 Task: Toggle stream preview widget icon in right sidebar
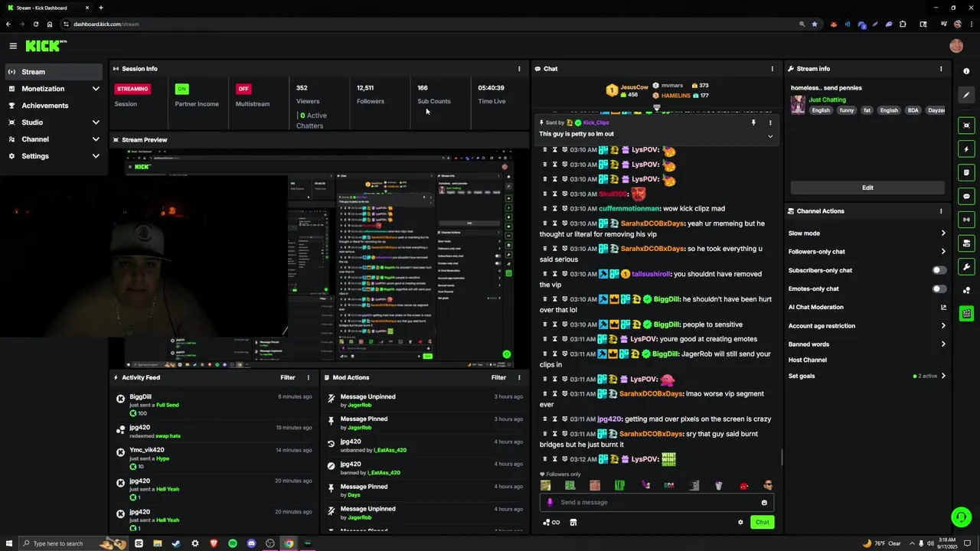click(x=966, y=126)
